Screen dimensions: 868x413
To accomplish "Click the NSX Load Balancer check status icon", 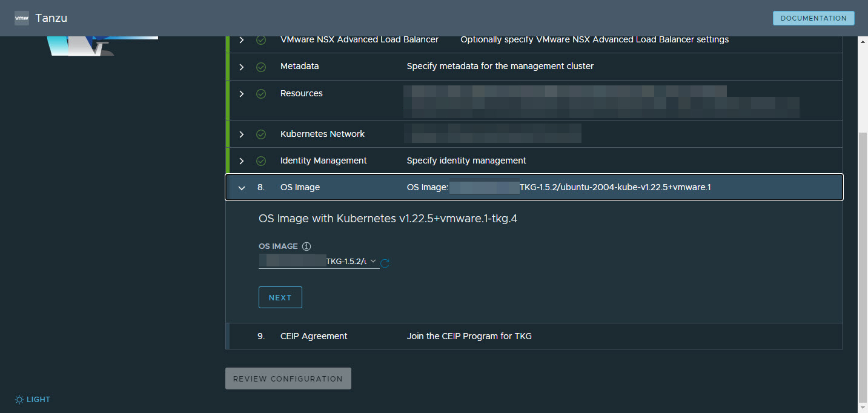I will [x=261, y=40].
